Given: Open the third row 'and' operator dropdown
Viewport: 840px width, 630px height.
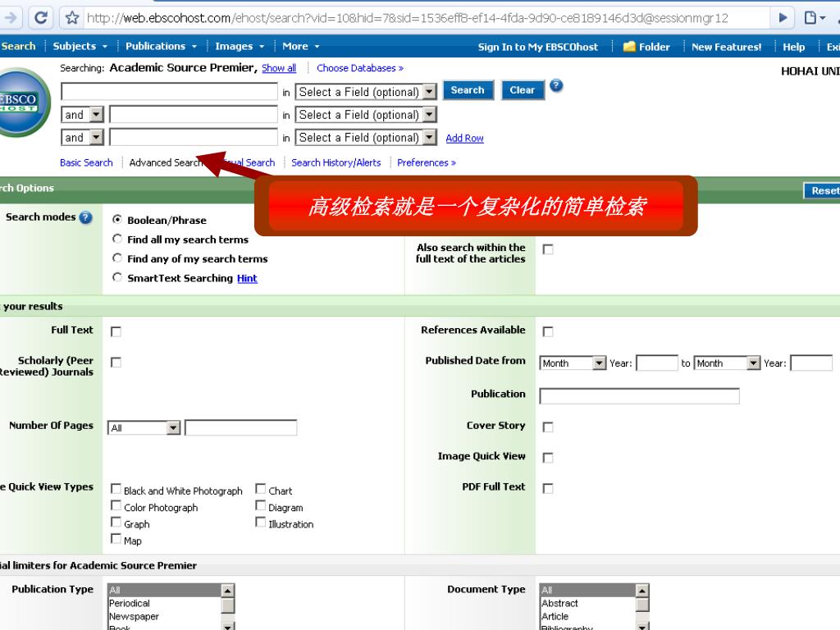Looking at the screenshot, I should (x=83, y=138).
